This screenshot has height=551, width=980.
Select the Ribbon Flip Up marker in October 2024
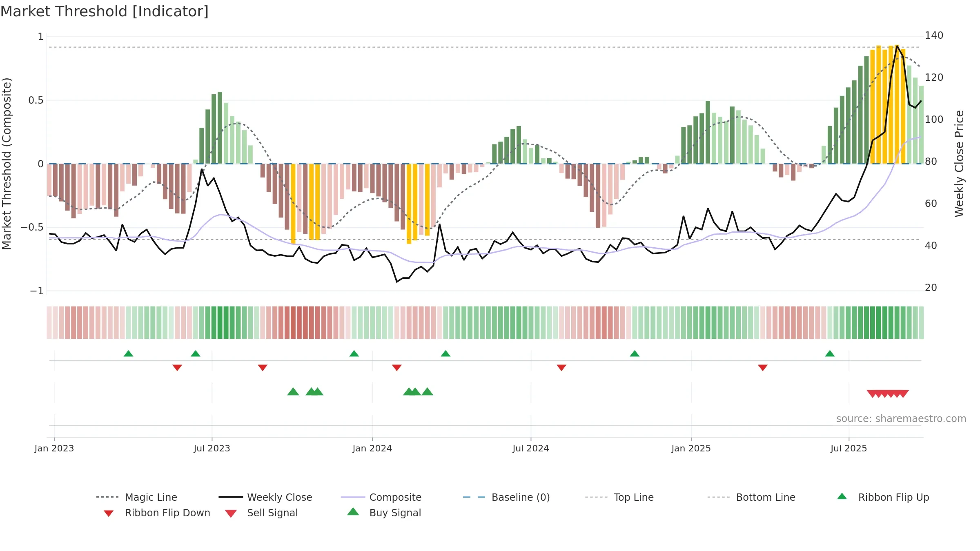(x=635, y=353)
